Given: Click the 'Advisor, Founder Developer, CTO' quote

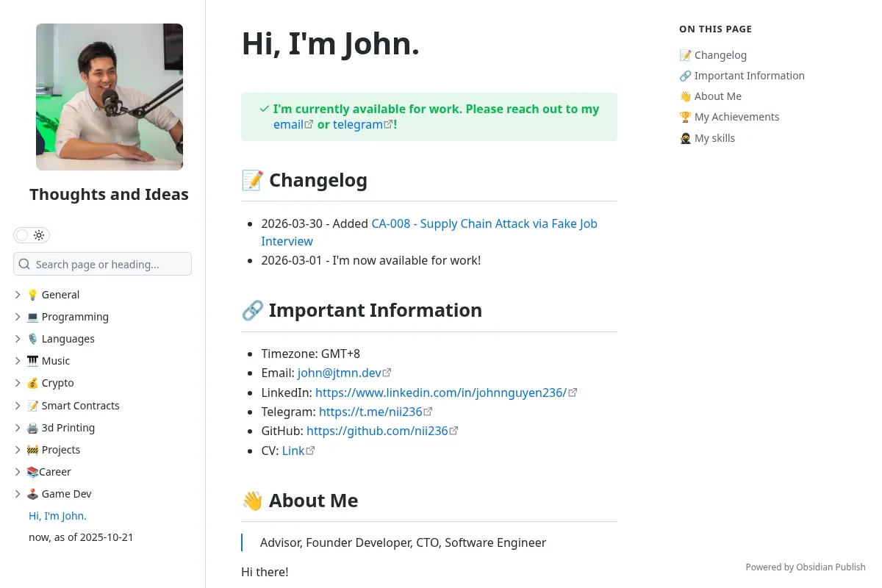Looking at the screenshot, I should (403, 542).
